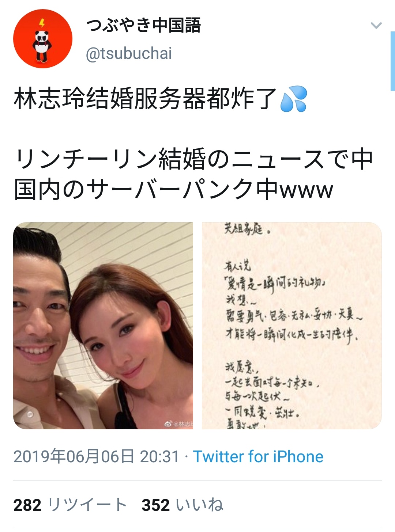395x532 pixels.
Task: Open the tweet options chevron menu
Action: tap(376, 26)
